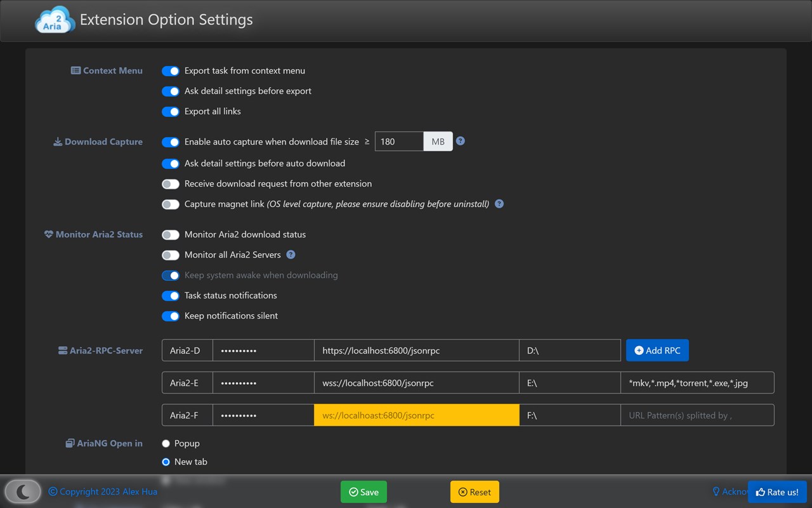Toggle dark mode moon switch
Viewport: 812px width, 508px height.
pyautogui.click(x=23, y=491)
